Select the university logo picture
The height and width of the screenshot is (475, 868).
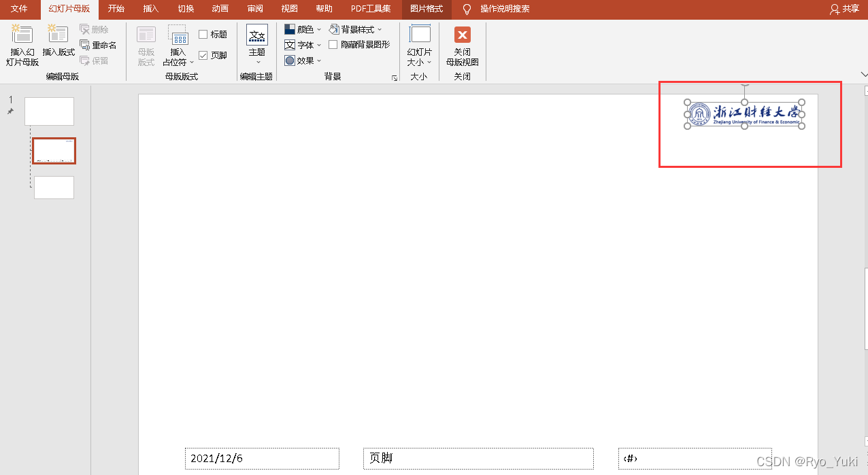tap(744, 114)
